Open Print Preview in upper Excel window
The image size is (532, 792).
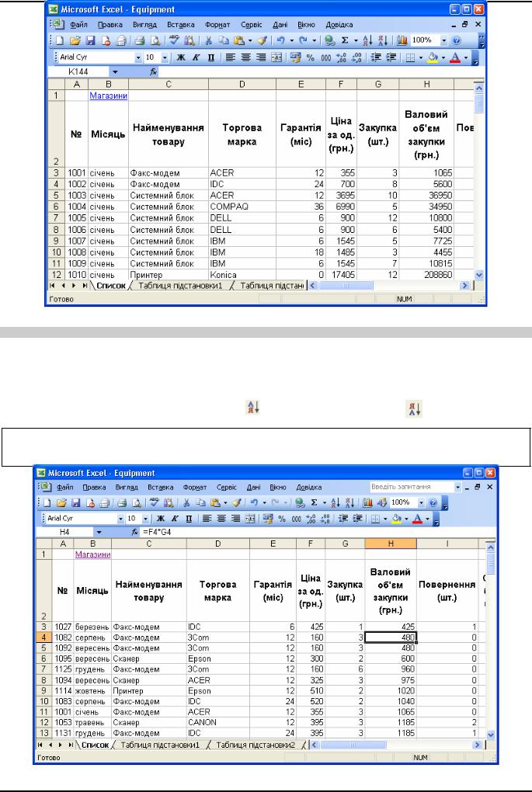155,40
